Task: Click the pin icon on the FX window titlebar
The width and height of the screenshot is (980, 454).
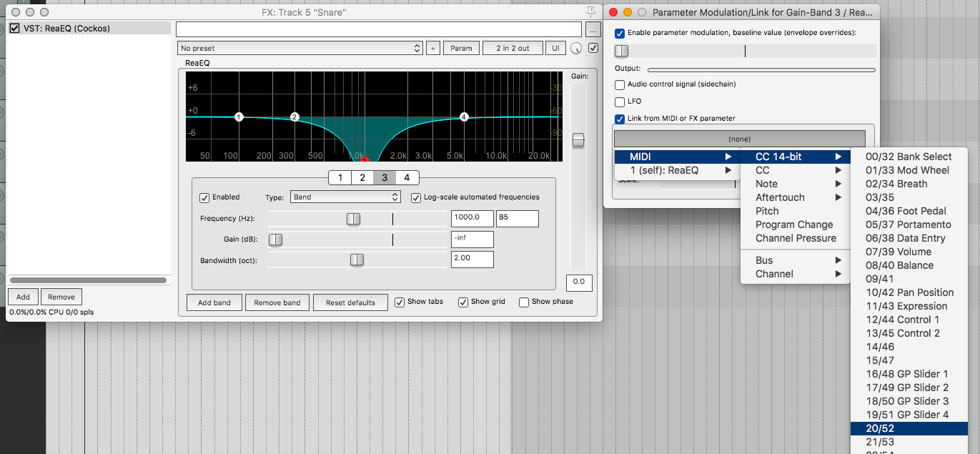Action: (590, 11)
